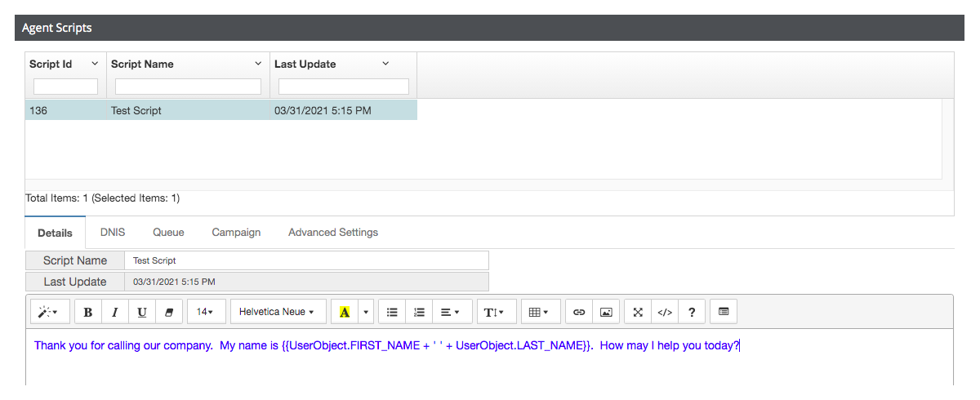Switch to code view
980x400 pixels.
[x=665, y=312]
